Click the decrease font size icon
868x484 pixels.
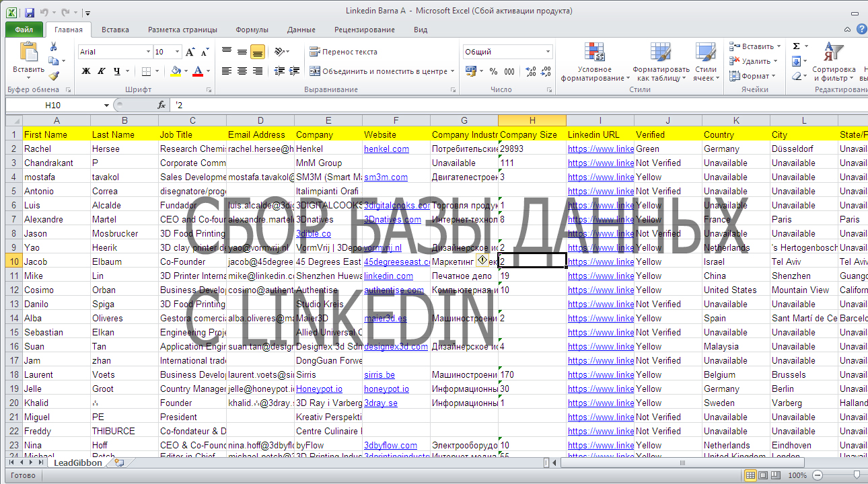(x=204, y=52)
